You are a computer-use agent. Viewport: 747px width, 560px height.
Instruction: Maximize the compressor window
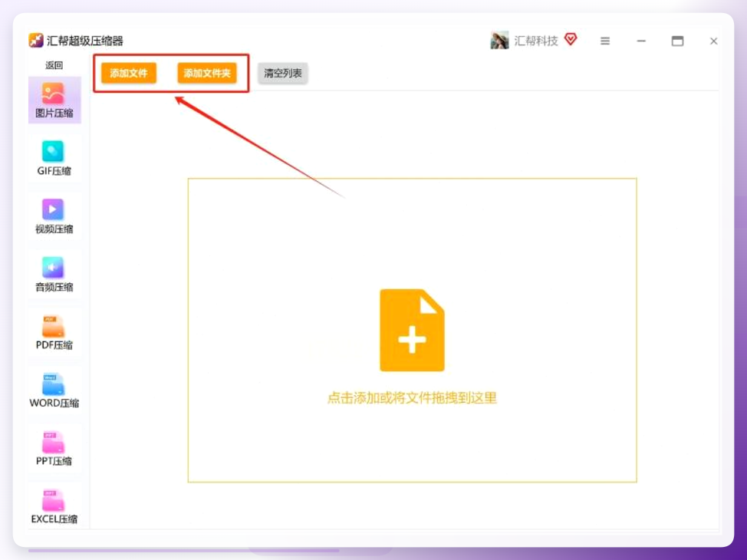(x=677, y=41)
